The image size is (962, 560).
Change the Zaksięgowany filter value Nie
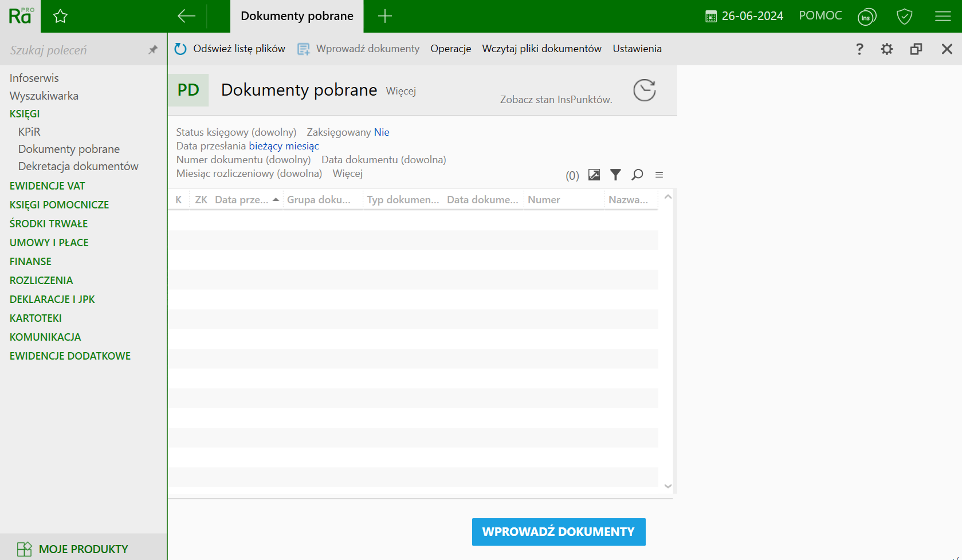(382, 132)
